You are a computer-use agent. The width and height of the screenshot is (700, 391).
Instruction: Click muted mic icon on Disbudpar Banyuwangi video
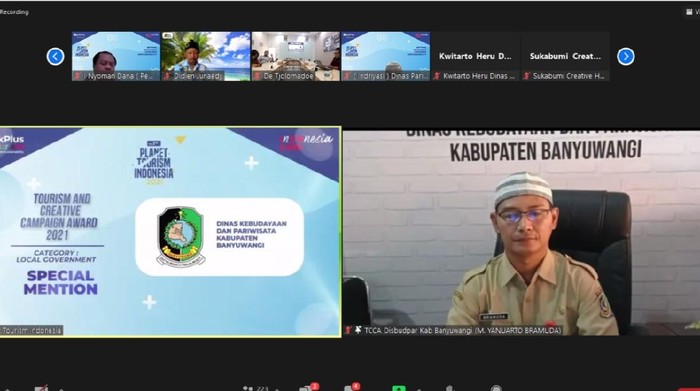click(x=348, y=330)
